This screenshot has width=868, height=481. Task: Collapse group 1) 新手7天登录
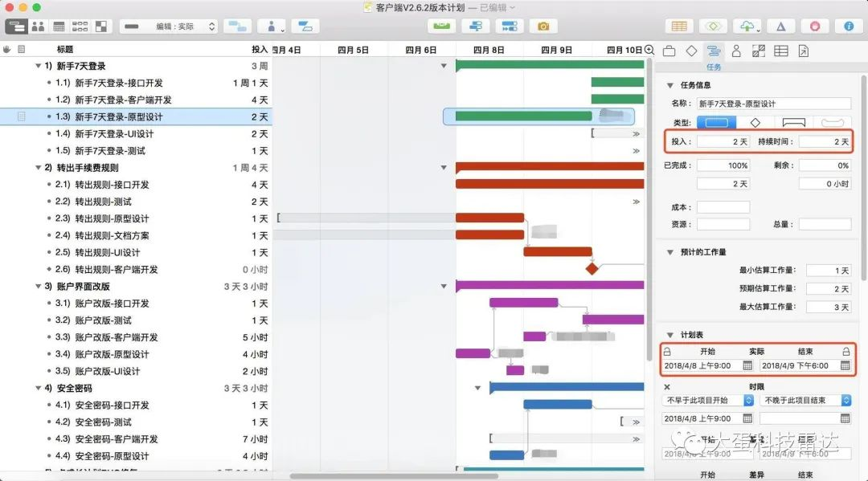(38, 66)
